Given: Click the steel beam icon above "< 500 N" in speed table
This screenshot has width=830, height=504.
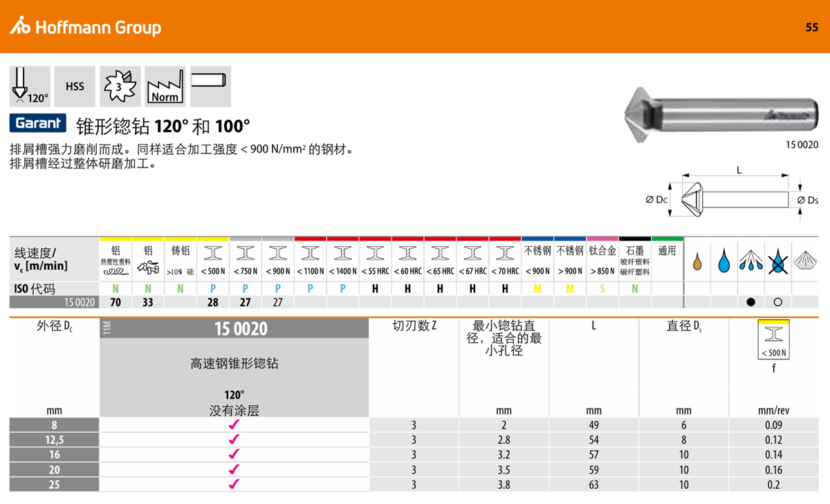Looking at the screenshot, I should pyautogui.click(x=213, y=253).
